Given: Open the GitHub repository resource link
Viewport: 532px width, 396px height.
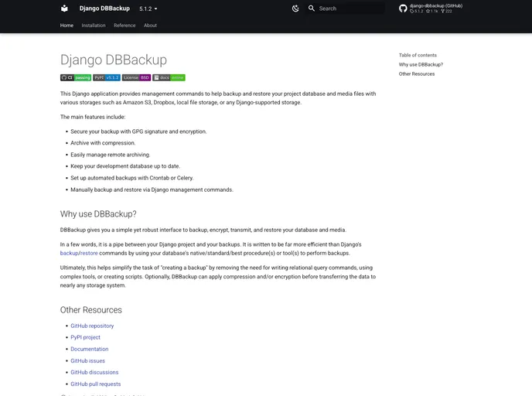Looking at the screenshot, I should pyautogui.click(x=92, y=326).
